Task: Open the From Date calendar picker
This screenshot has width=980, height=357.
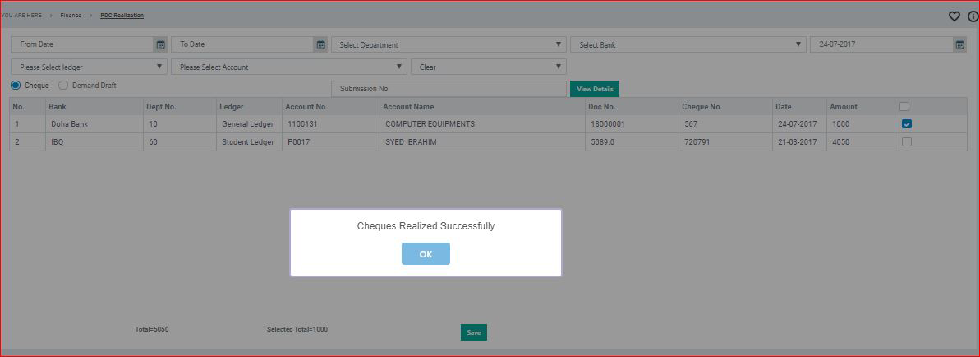Action: [160, 44]
